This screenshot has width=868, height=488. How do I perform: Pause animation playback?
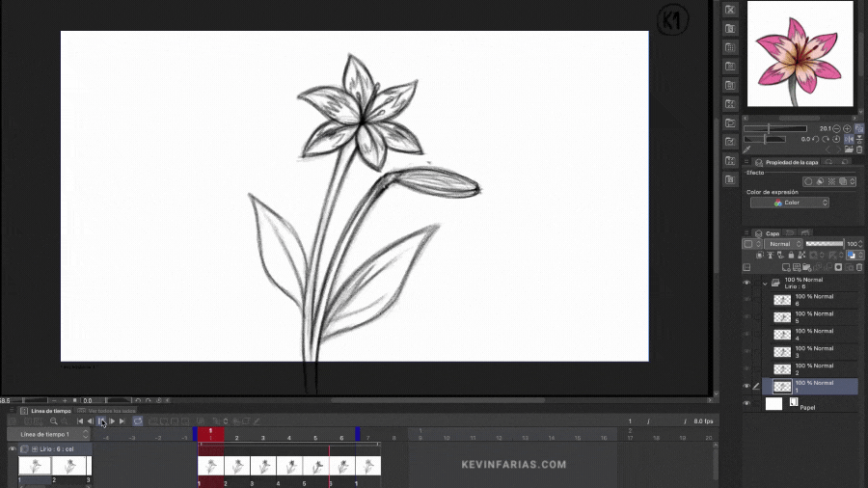[101, 421]
